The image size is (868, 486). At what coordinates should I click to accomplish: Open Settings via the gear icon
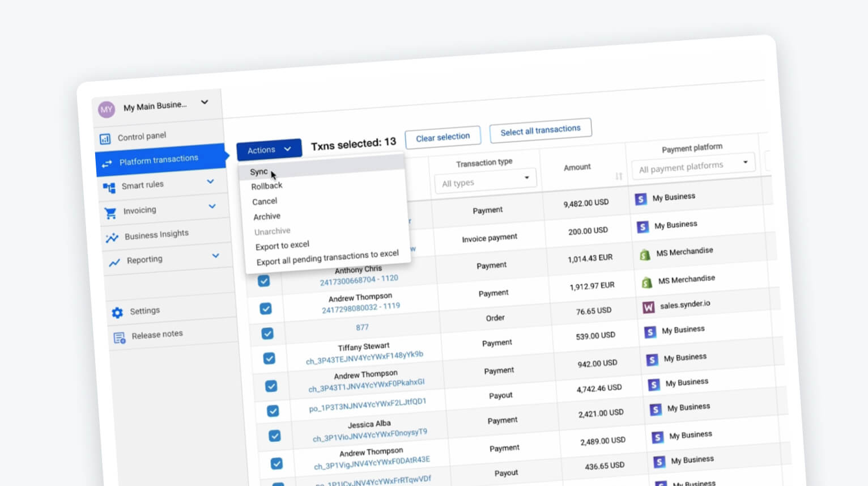pos(117,312)
